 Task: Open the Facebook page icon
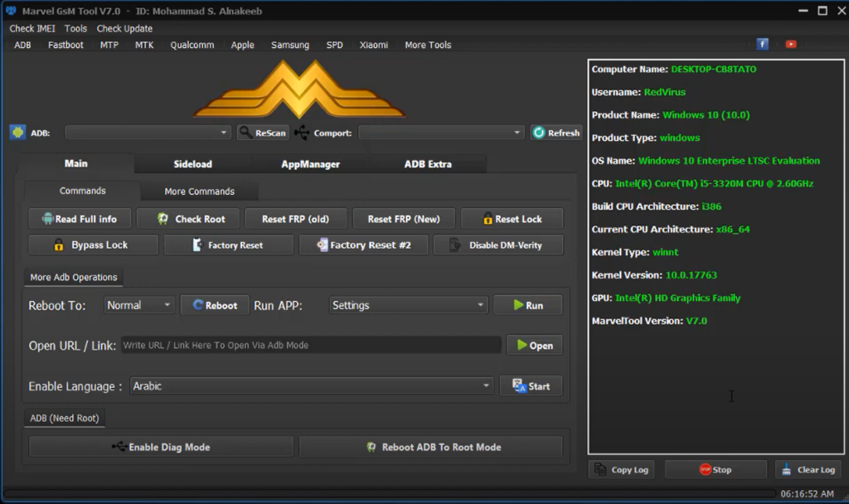(763, 45)
